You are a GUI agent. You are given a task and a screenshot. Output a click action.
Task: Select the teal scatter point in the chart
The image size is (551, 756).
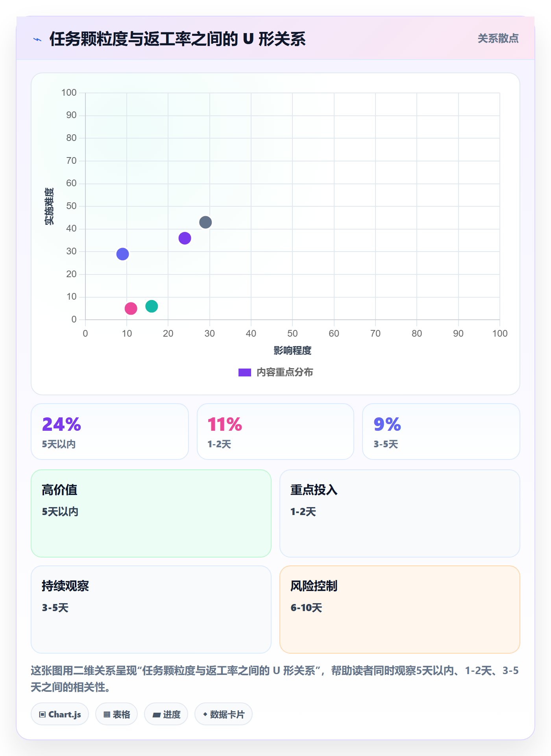click(x=152, y=306)
